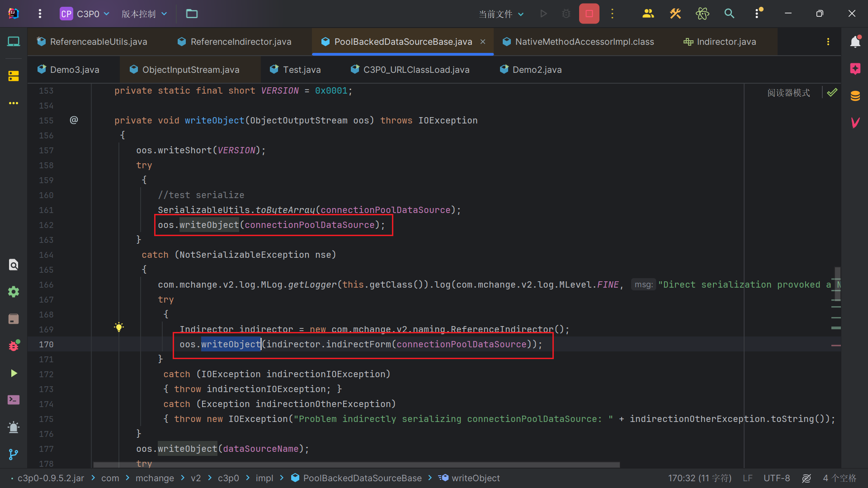The height and width of the screenshot is (488, 868).
Task: Close the PoolBackedDataSourceBase.java tab
Action: (x=483, y=42)
